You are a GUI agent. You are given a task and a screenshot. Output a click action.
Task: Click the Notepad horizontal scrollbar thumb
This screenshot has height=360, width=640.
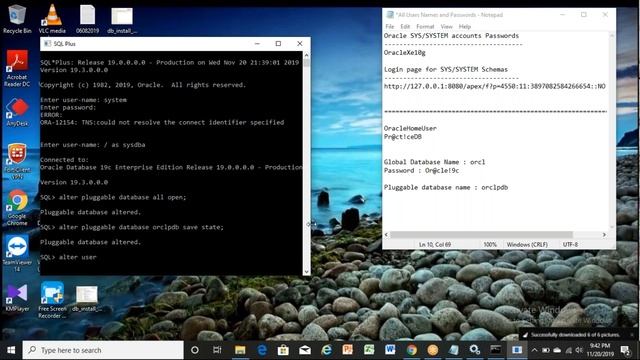[x=482, y=235]
